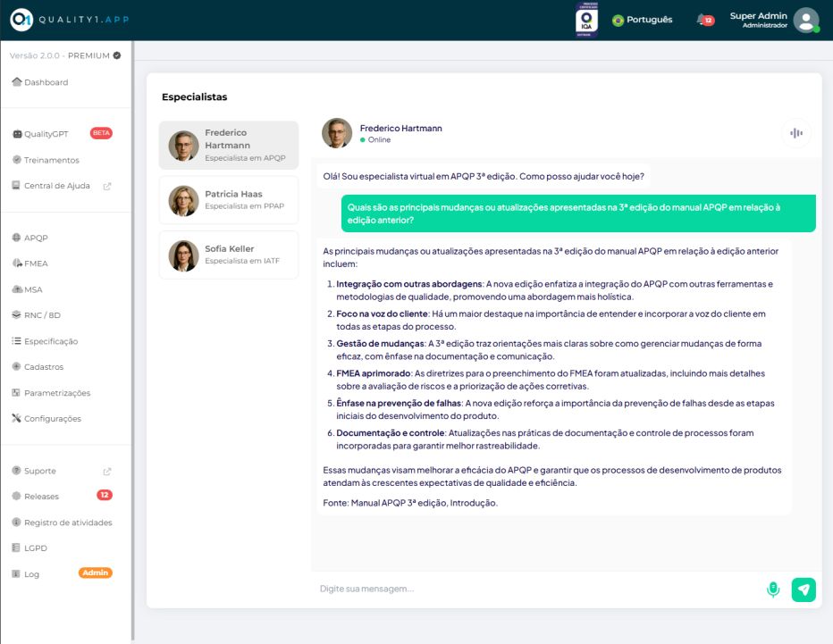Image resolution: width=833 pixels, height=644 pixels.
Task: Click 'Fonte: Manual APQP 3ª edição, Introdução.' text
Action: tap(410, 502)
